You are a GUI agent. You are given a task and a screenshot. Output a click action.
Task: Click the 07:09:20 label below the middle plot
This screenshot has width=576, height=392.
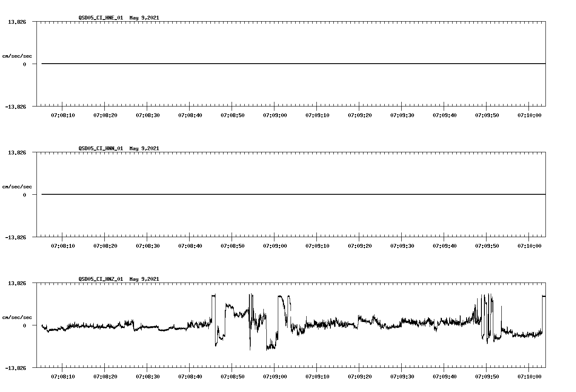tap(360, 245)
